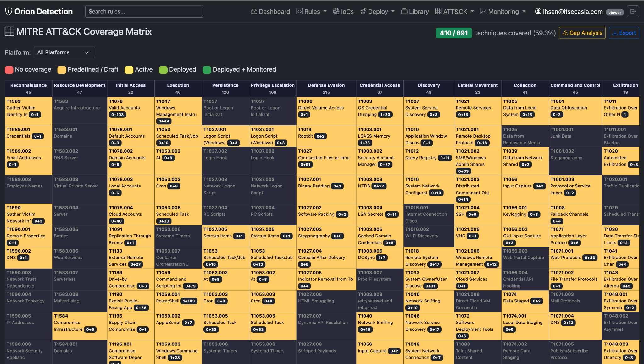Click the green Deployed + Monitored swatch
The image size is (644, 364).
(207, 70)
